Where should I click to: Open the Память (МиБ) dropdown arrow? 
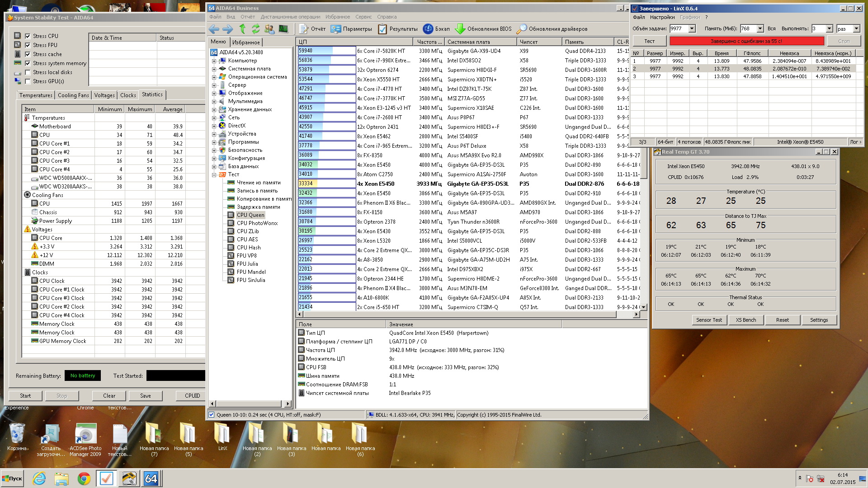pyautogui.click(x=760, y=29)
